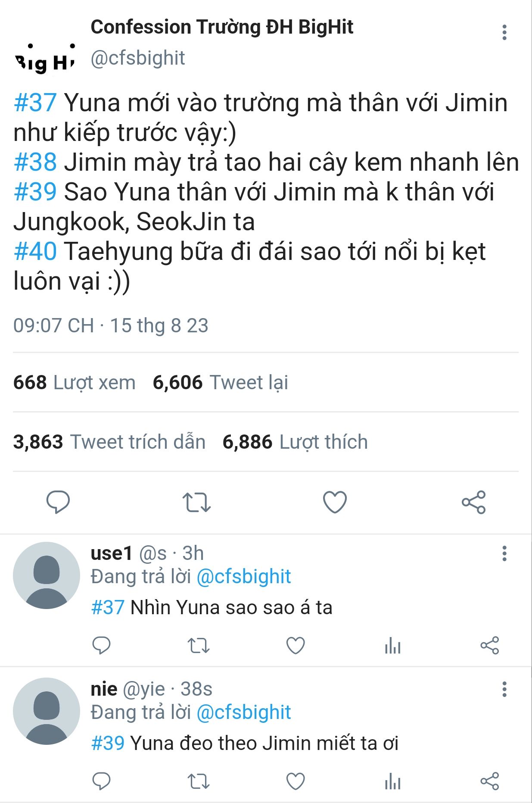This screenshot has width=532, height=803.
Task: Open more options on nie's reply
Action: pos(504,689)
